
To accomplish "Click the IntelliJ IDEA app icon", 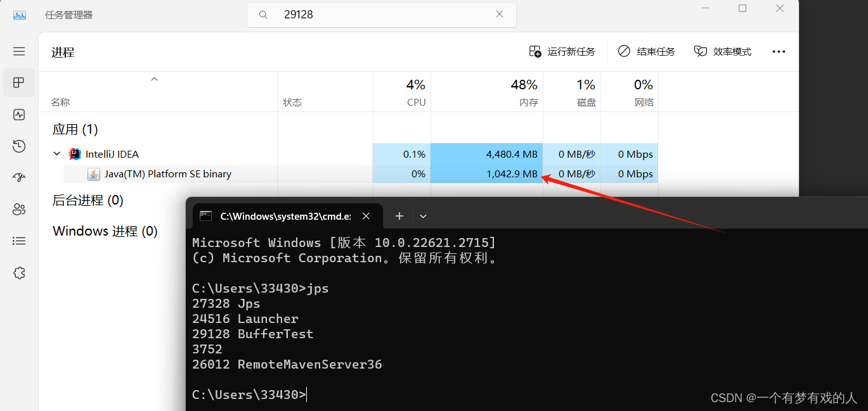I will pos(75,154).
